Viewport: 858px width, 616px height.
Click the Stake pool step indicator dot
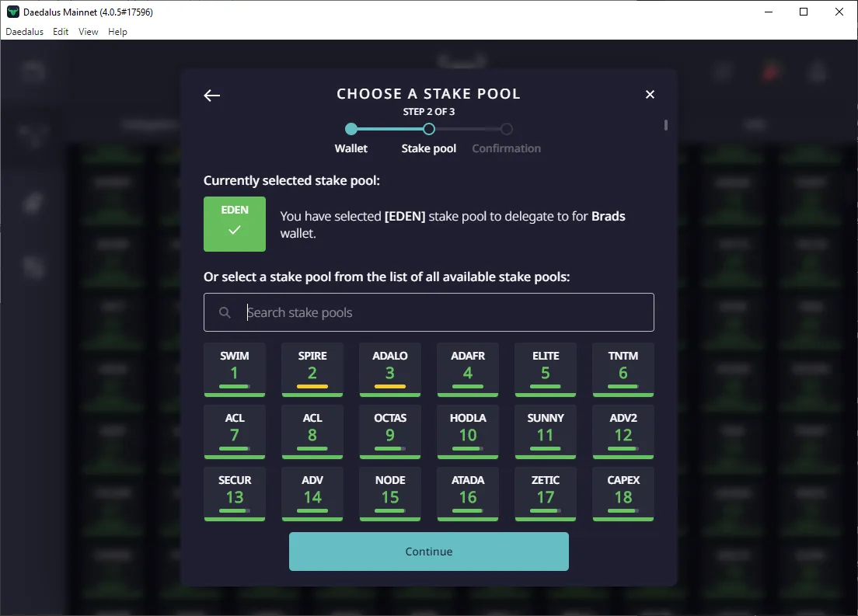[429, 129]
